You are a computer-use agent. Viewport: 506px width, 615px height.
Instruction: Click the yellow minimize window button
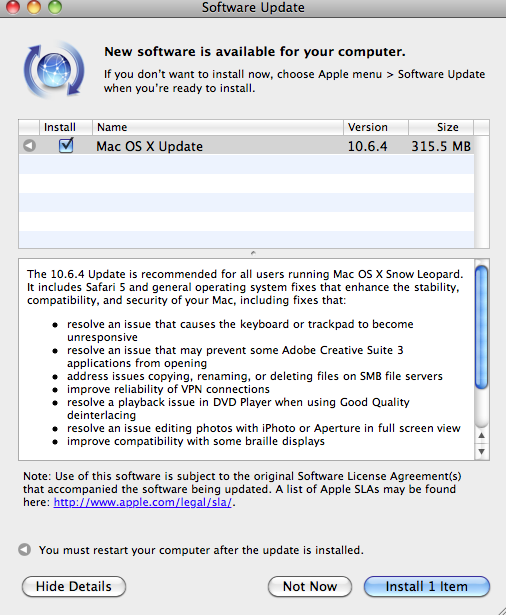click(34, 7)
